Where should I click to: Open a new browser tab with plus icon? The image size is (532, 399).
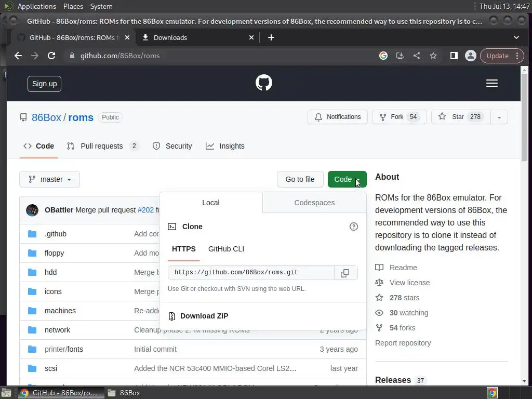coord(271,37)
